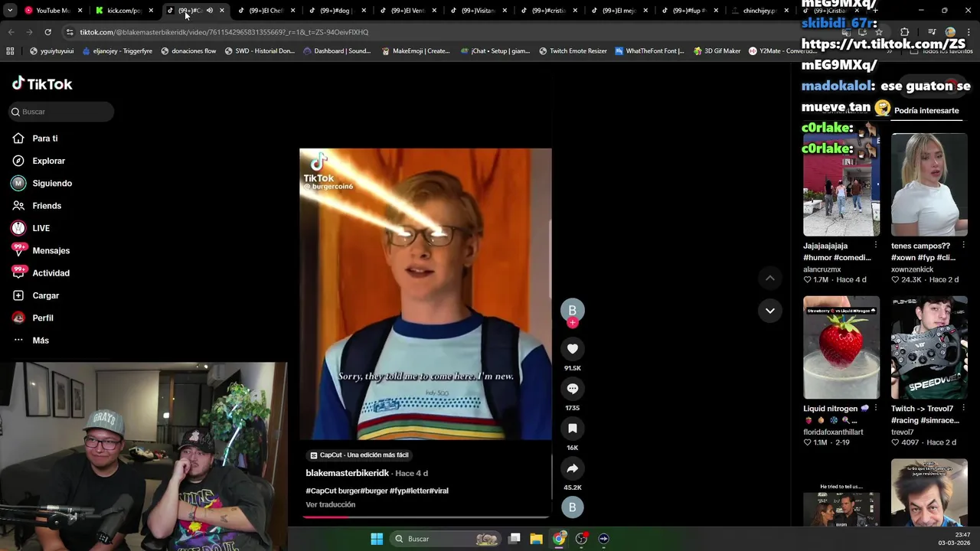Open alancruzmx creator link
Screen dimensions: 980x551
coord(822,269)
